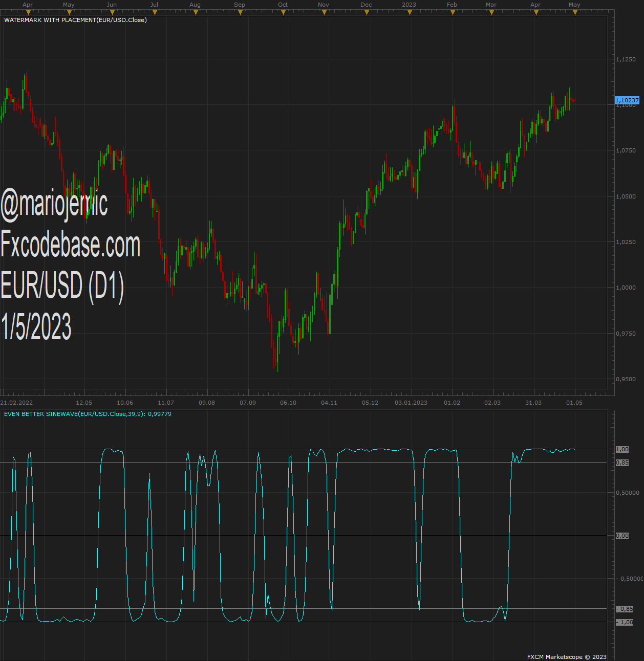Click the -0,85 sinewave level label
Image resolution: width=644 pixels, height=661 pixels.
point(625,609)
